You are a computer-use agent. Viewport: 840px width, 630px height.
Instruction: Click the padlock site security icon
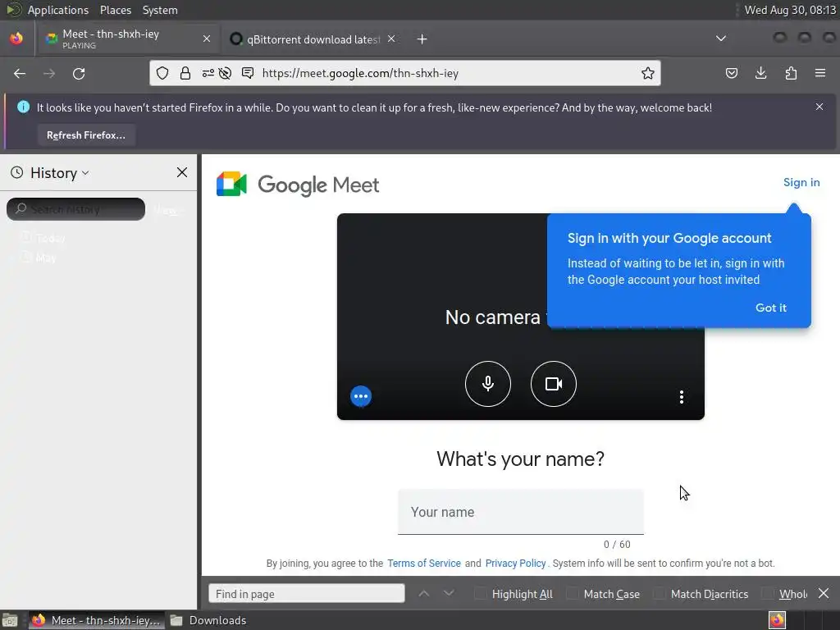185,73
